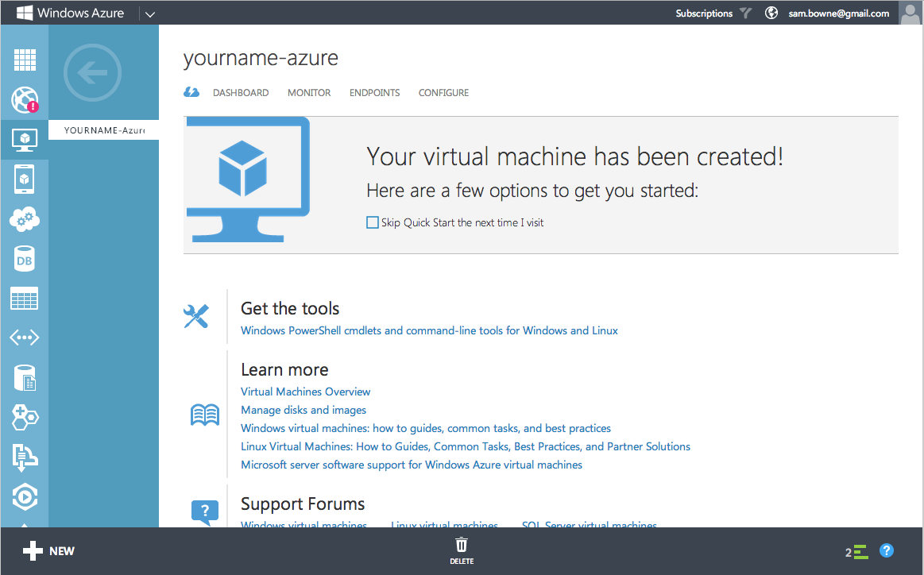Screen dimensions: 924x575
Task: Open All Items grid icon in sidebar
Action: 25,60
